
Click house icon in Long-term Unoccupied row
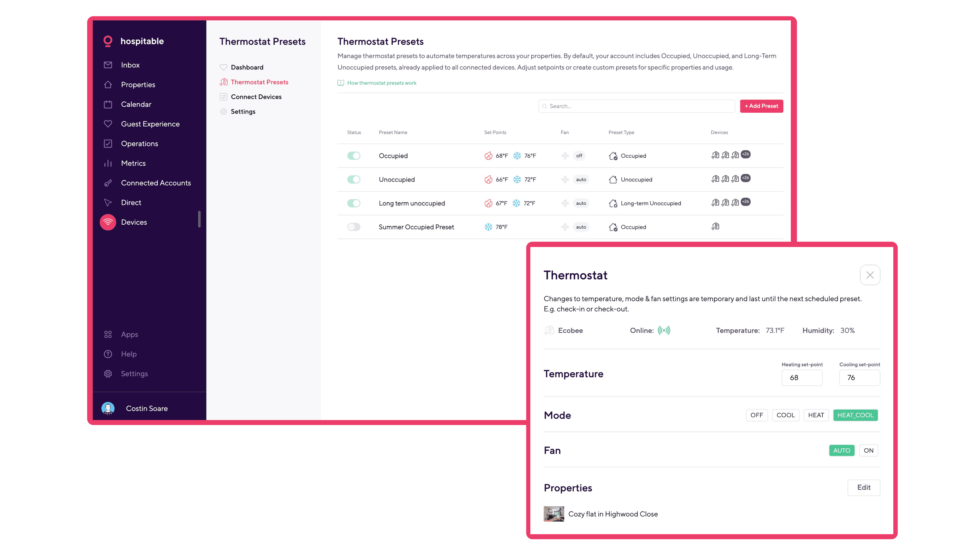(613, 203)
